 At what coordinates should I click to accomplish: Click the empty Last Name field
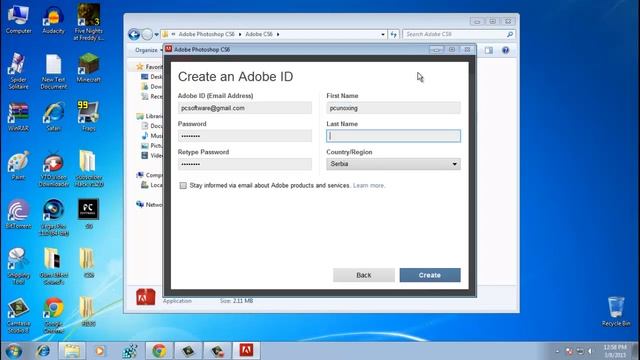pyautogui.click(x=393, y=136)
